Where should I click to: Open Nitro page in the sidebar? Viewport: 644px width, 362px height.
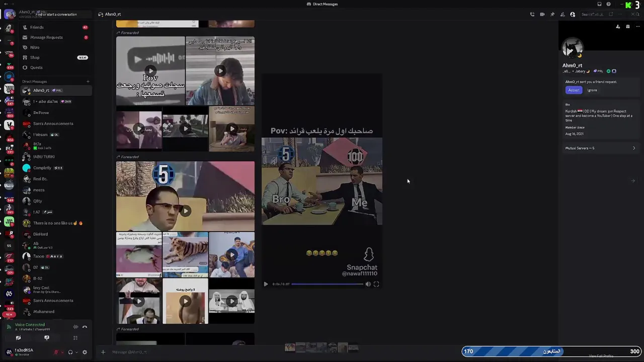tap(55, 47)
